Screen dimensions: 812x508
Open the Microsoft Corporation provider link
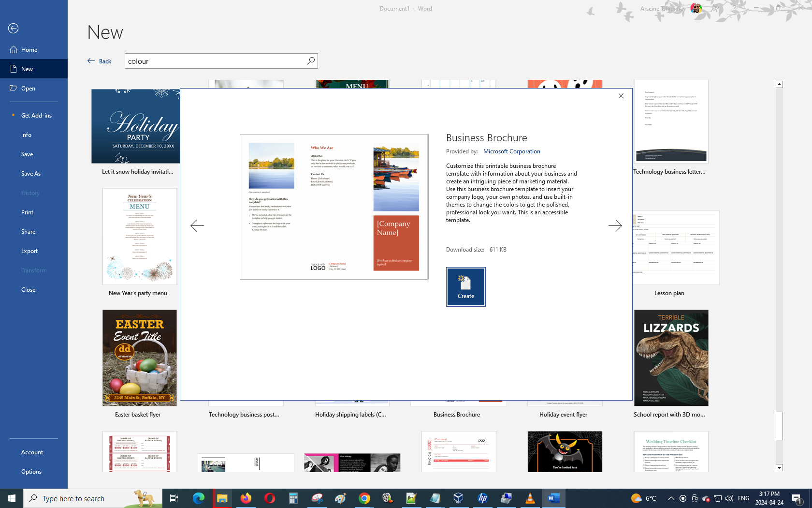pos(511,151)
